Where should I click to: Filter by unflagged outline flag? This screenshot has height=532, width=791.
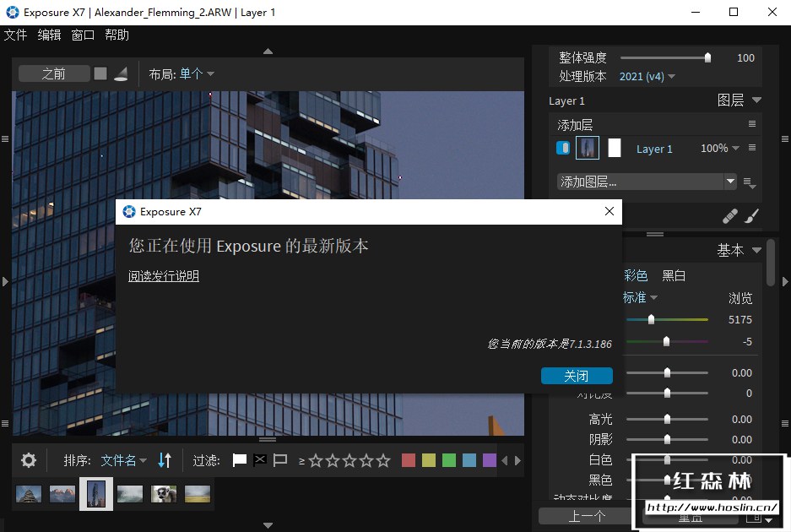point(280,460)
